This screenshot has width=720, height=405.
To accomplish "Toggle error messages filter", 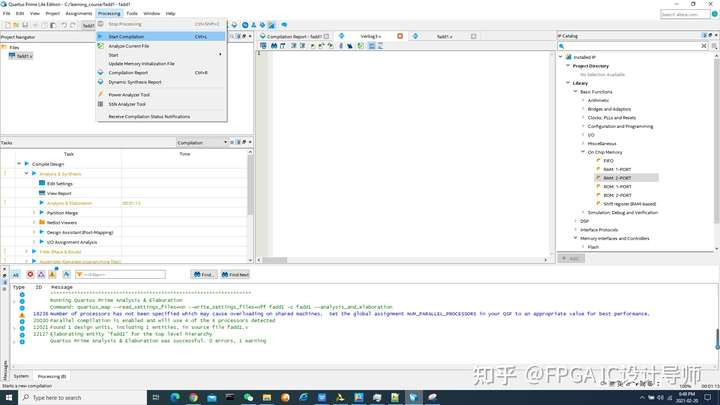I will (30, 275).
